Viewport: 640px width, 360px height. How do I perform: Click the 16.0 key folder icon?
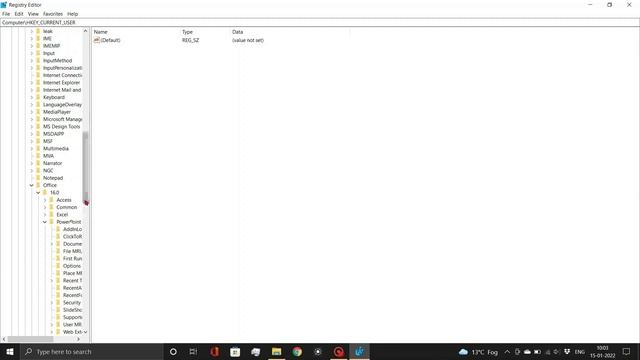coord(45,193)
